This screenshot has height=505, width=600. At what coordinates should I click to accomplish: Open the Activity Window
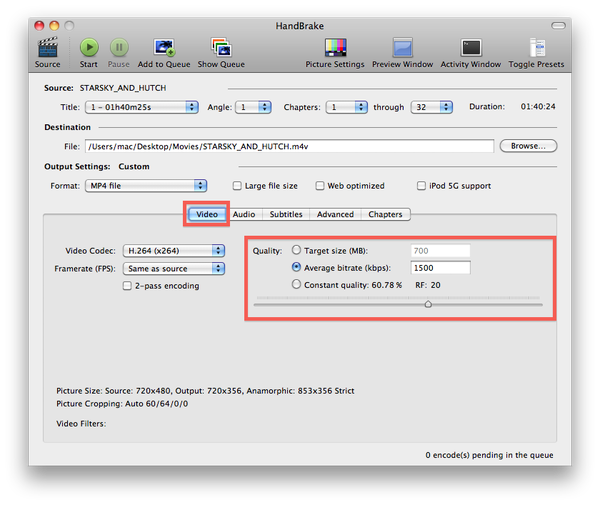tap(471, 47)
